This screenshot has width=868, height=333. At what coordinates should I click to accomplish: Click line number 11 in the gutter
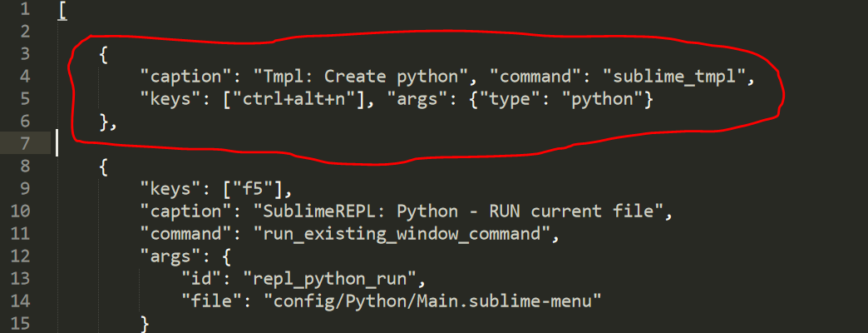pyautogui.click(x=21, y=233)
